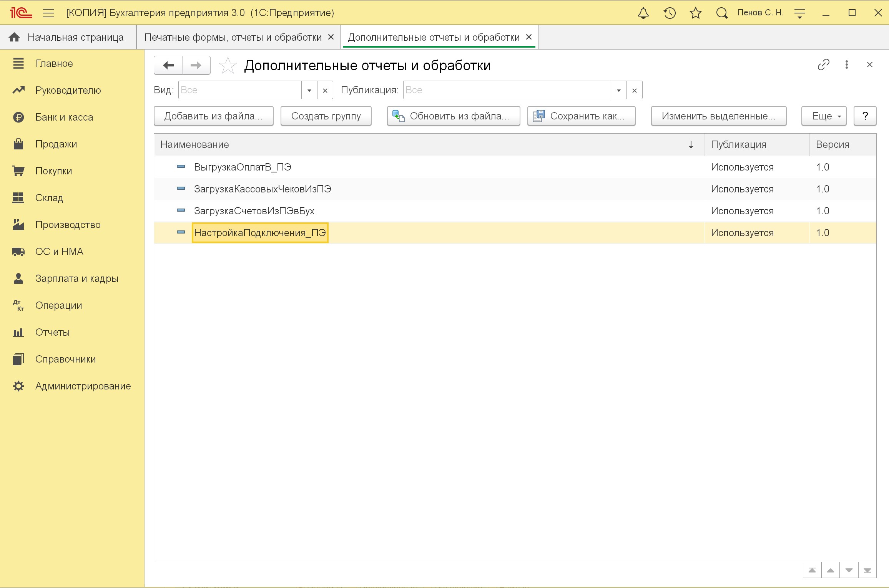Click the ЗагрузкаСчетовИзПЭвБух row item icon
This screenshot has height=588, width=889.
181,210
